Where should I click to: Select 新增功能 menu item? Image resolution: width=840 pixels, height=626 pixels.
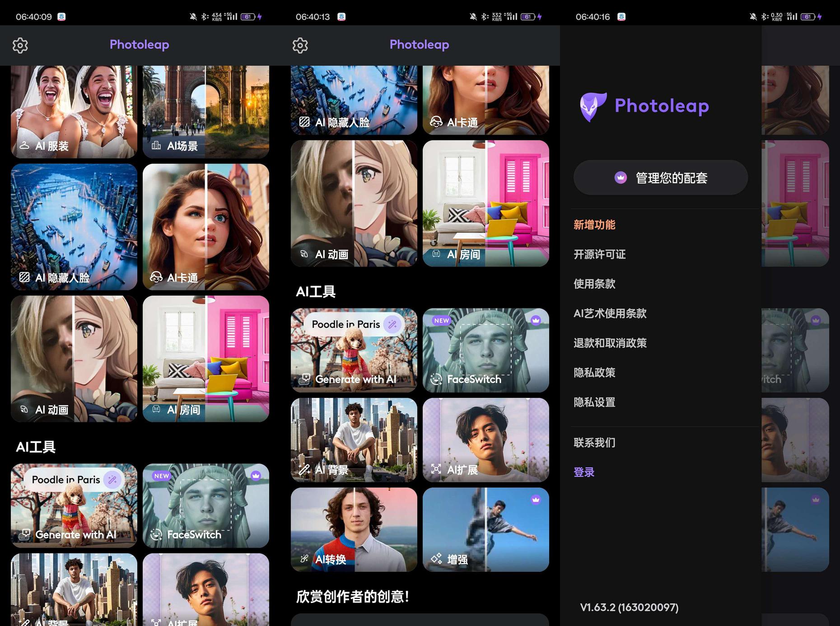[x=594, y=225]
